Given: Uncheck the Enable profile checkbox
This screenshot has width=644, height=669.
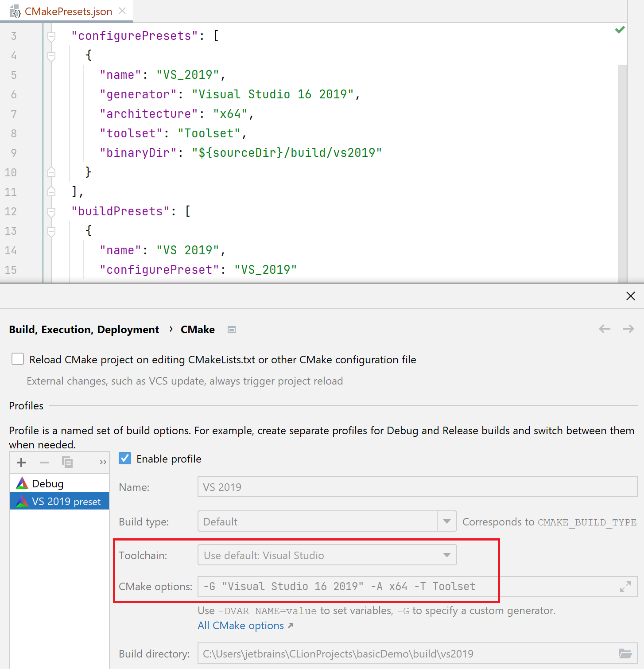Looking at the screenshot, I should tap(124, 458).
